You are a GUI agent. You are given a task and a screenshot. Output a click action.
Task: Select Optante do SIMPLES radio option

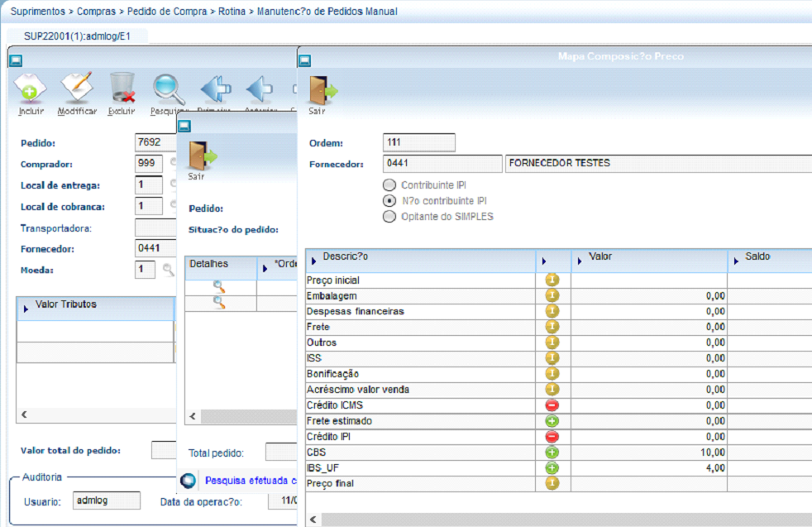(x=389, y=217)
